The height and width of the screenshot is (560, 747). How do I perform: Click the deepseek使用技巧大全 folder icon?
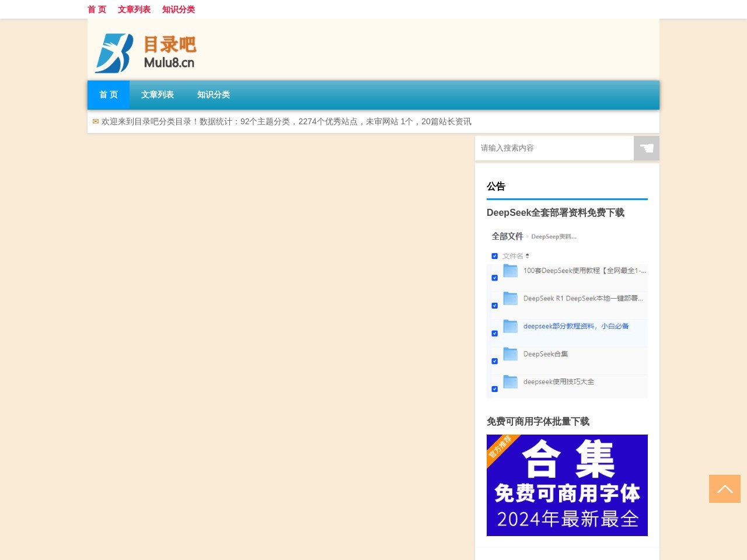click(510, 382)
